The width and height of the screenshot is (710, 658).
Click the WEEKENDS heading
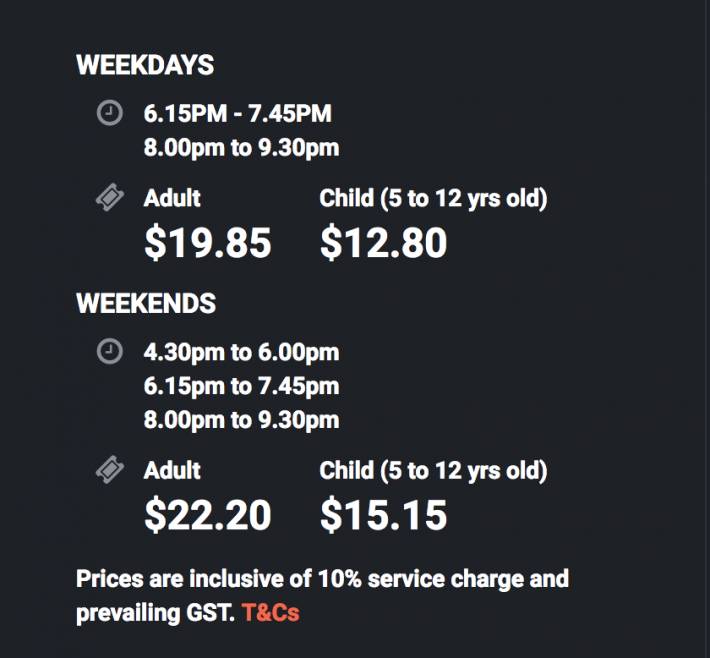[x=146, y=303]
